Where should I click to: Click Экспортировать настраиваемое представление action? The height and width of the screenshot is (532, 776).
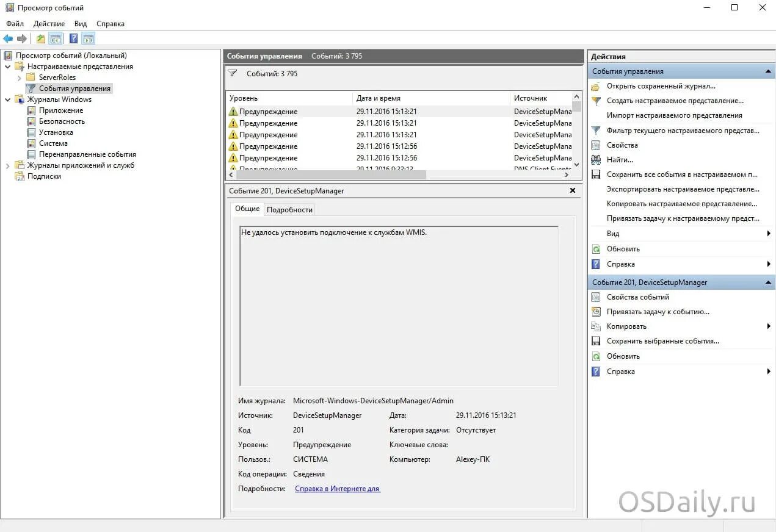tap(683, 189)
